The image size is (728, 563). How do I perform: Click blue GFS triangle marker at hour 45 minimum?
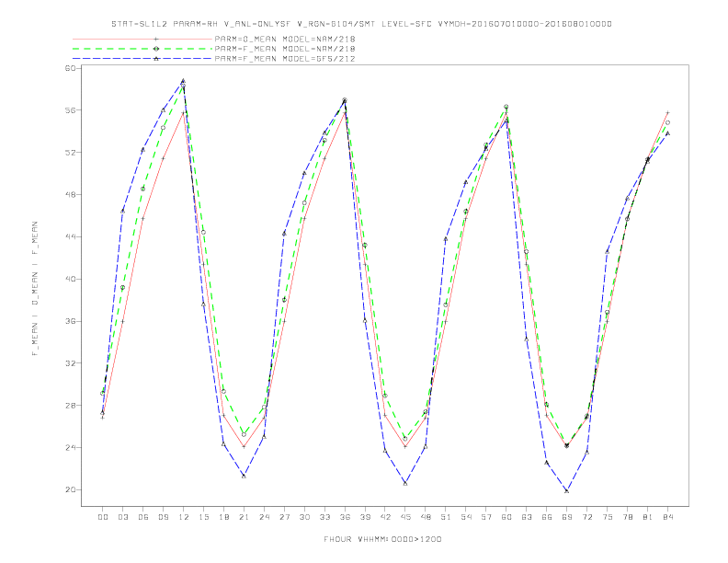tap(405, 483)
